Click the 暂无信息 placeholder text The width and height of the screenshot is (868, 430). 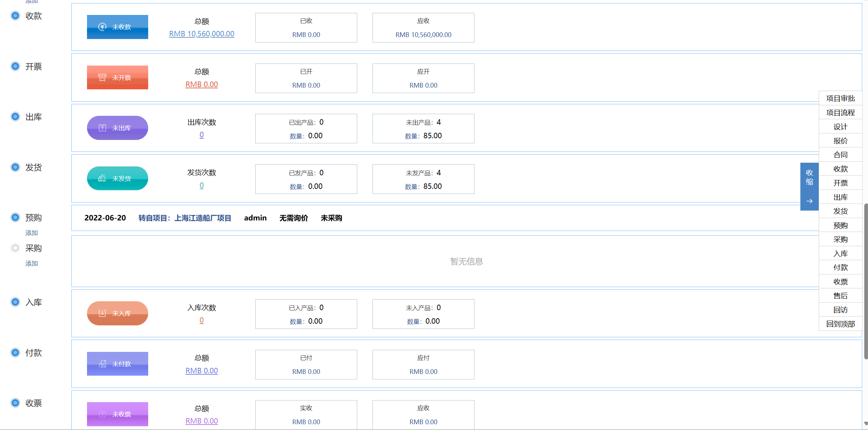coord(467,262)
